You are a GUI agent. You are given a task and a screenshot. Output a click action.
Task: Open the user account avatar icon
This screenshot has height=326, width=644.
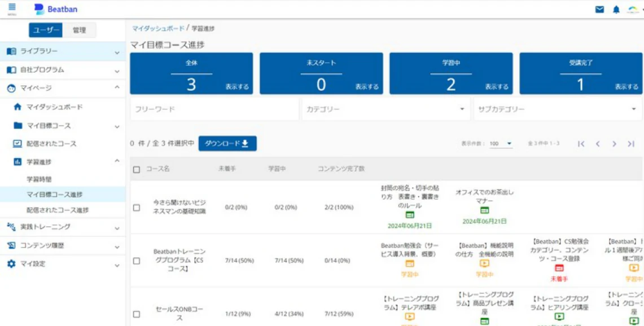[633, 10]
